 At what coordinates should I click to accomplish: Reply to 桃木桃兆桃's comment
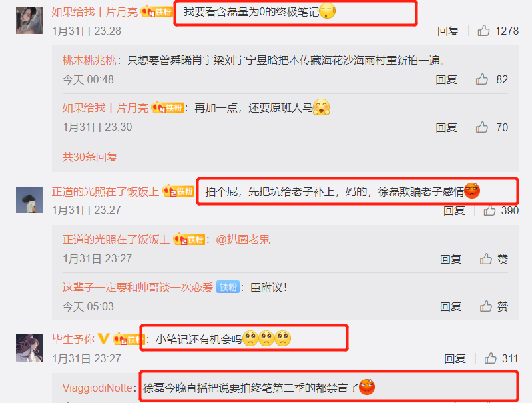447,79
